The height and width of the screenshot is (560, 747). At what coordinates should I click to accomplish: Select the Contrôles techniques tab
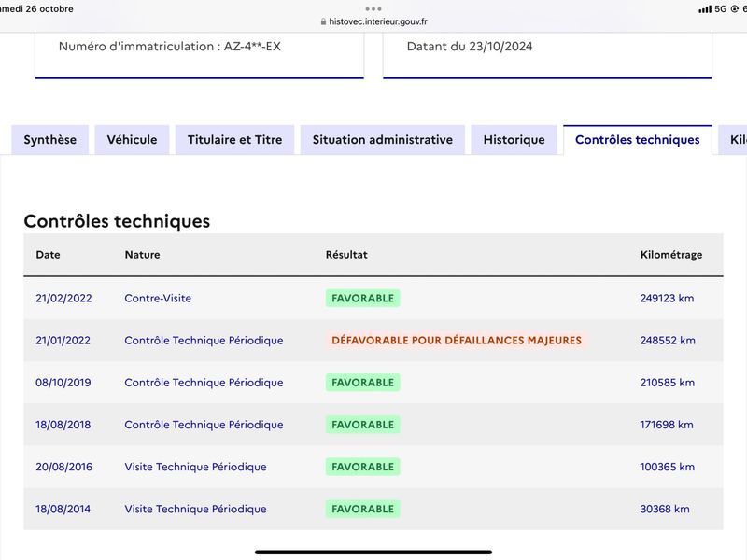click(x=638, y=139)
